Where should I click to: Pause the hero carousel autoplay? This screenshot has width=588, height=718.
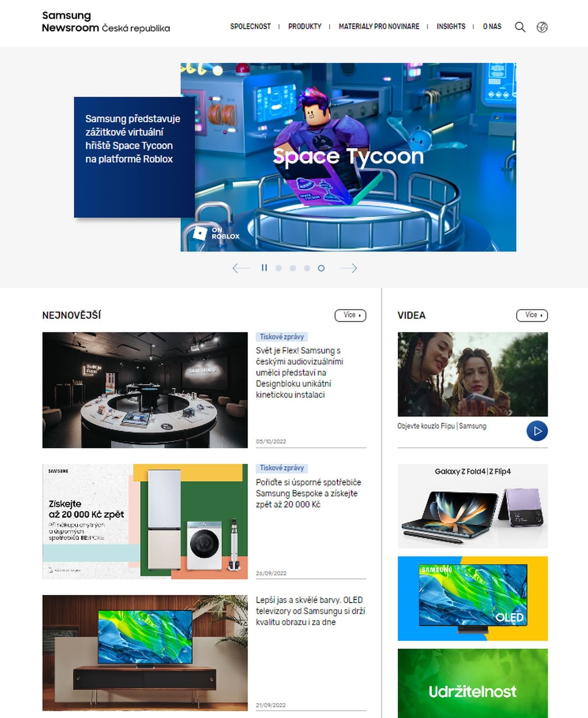coord(264,268)
